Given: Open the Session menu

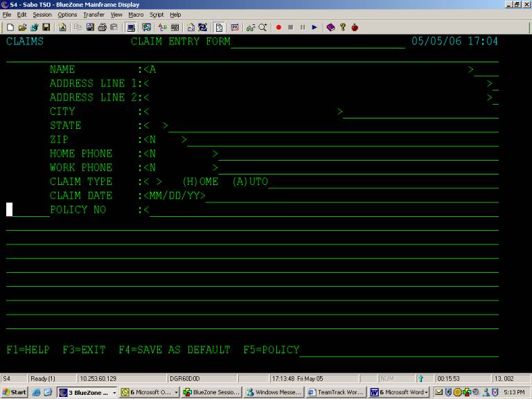Looking at the screenshot, I should tap(42, 15).
